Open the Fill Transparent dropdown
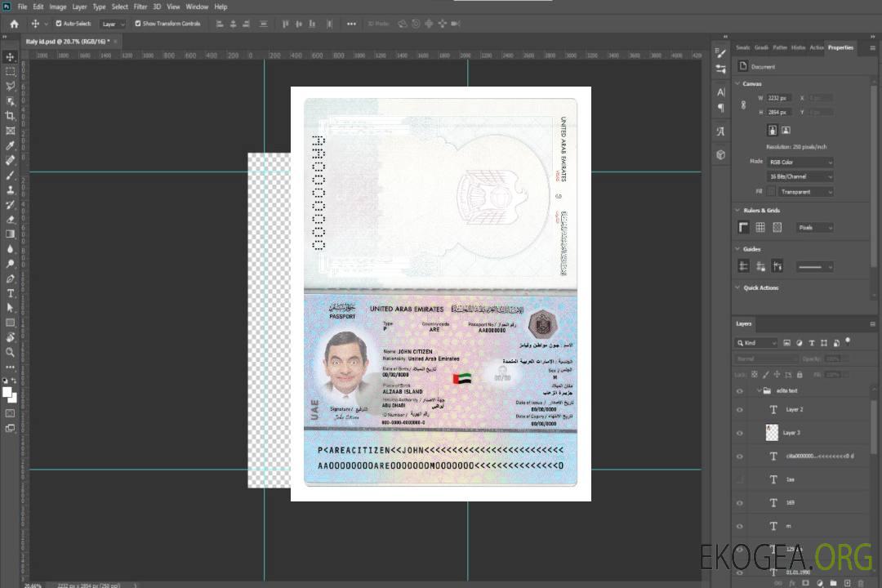Screen dimensions: 882x588 pos(805,192)
